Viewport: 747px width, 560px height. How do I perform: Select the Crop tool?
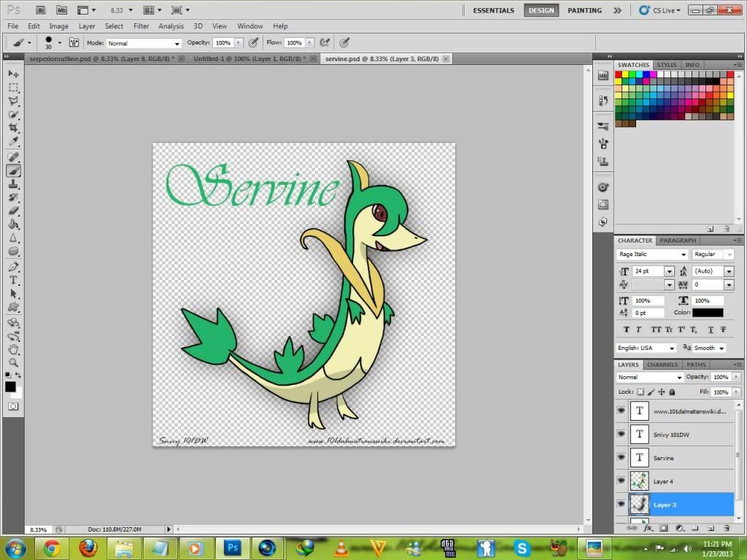(13, 128)
